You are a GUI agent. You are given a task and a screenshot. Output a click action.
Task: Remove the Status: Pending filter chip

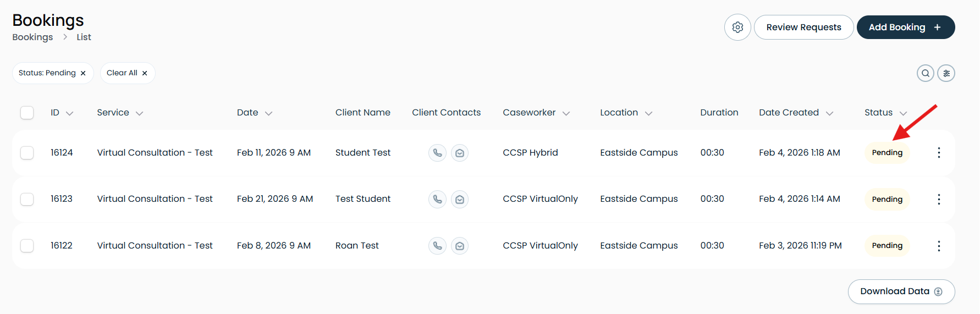tap(83, 73)
